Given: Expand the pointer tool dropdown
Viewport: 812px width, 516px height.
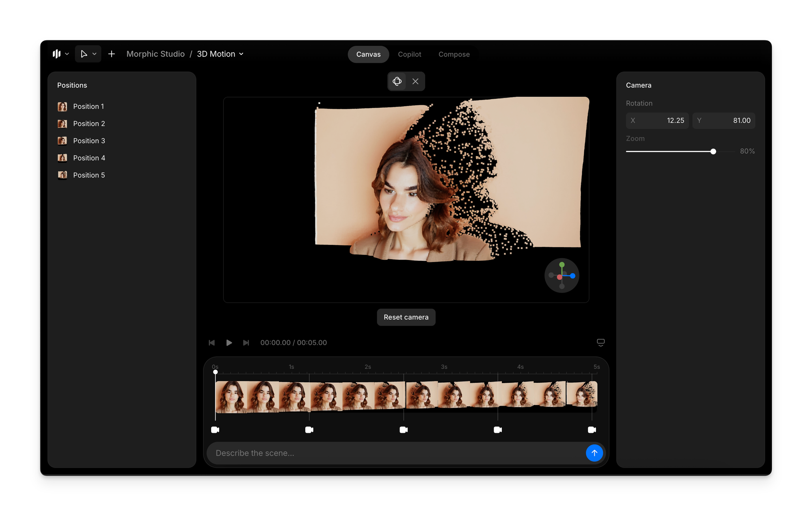Looking at the screenshot, I should click(x=94, y=54).
